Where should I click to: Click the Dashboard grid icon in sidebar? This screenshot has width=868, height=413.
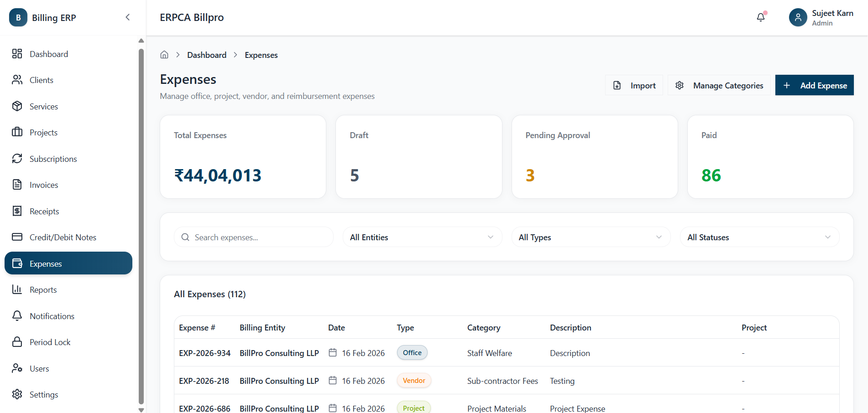click(17, 54)
